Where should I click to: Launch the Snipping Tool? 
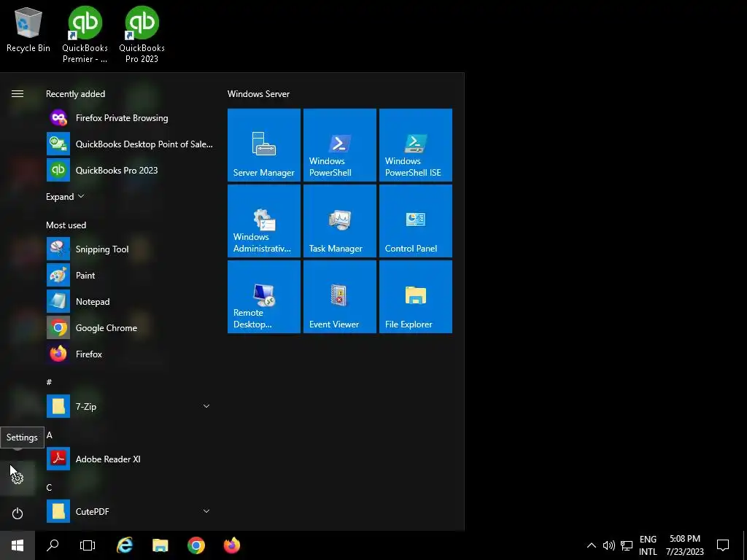pyautogui.click(x=130, y=249)
